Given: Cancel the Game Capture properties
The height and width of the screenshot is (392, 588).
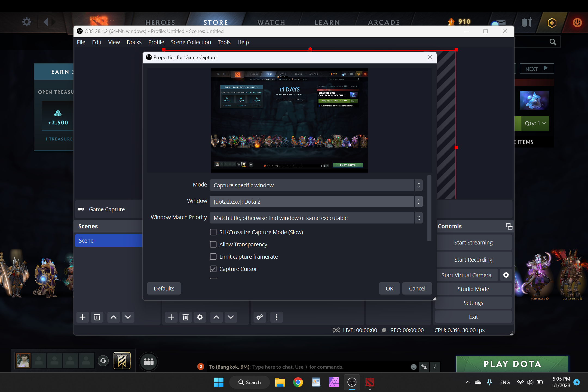Looking at the screenshot, I should click(417, 288).
